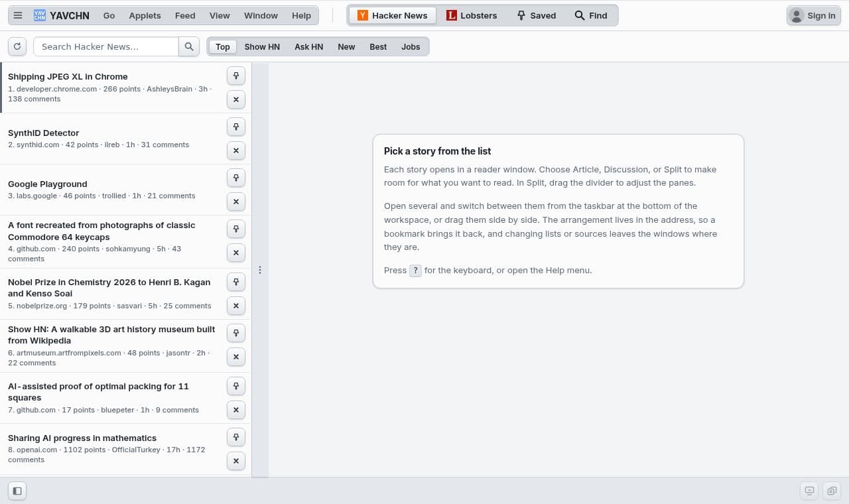849x504 pixels.
Task: Switch to the Show HN list
Action: point(262,46)
